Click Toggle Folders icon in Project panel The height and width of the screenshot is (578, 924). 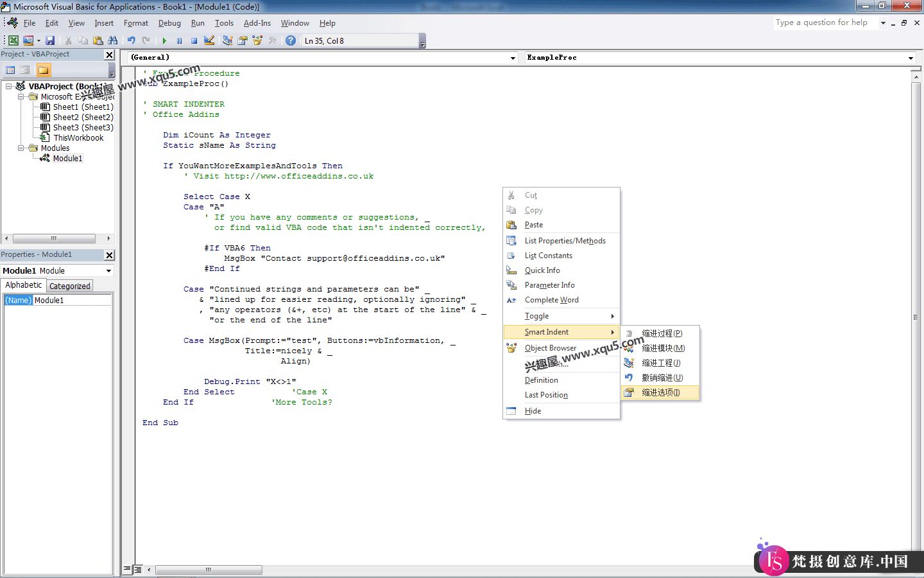tap(43, 70)
